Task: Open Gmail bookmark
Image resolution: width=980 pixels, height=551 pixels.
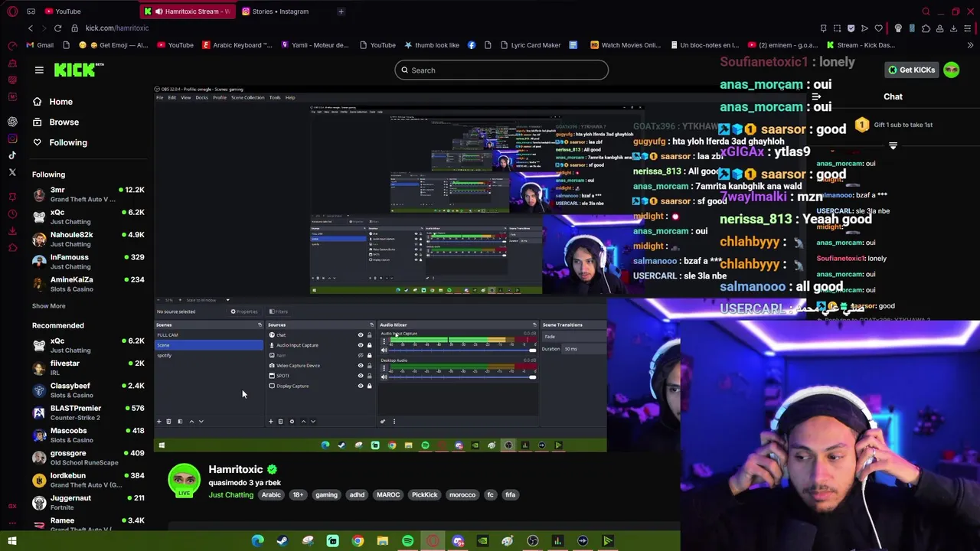Action: point(40,45)
